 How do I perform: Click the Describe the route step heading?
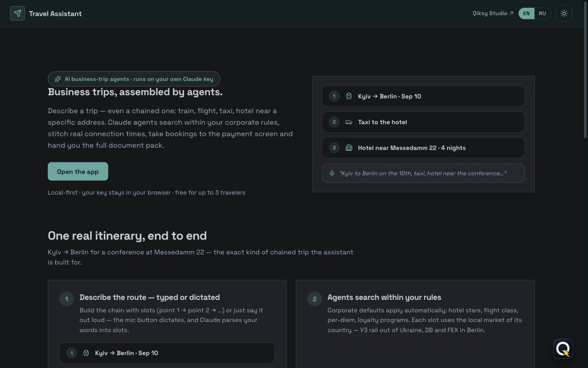[x=149, y=297]
